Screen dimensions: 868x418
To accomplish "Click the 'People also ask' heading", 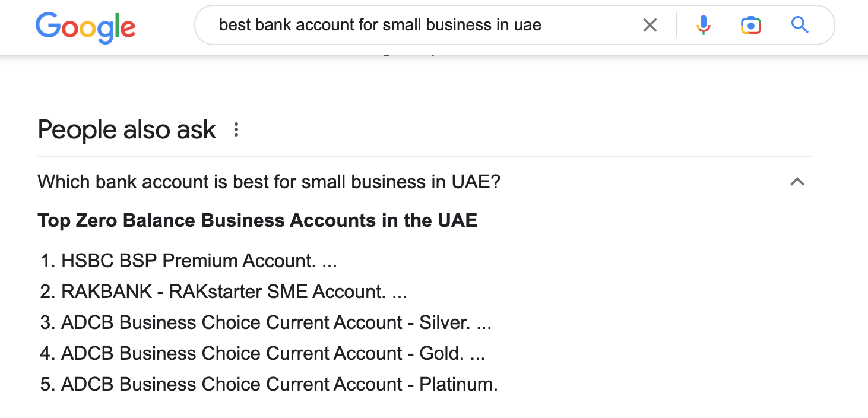I will [127, 130].
